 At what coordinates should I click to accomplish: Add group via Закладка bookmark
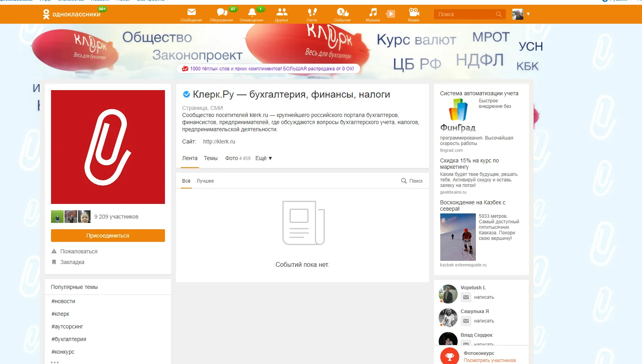pos(72,262)
